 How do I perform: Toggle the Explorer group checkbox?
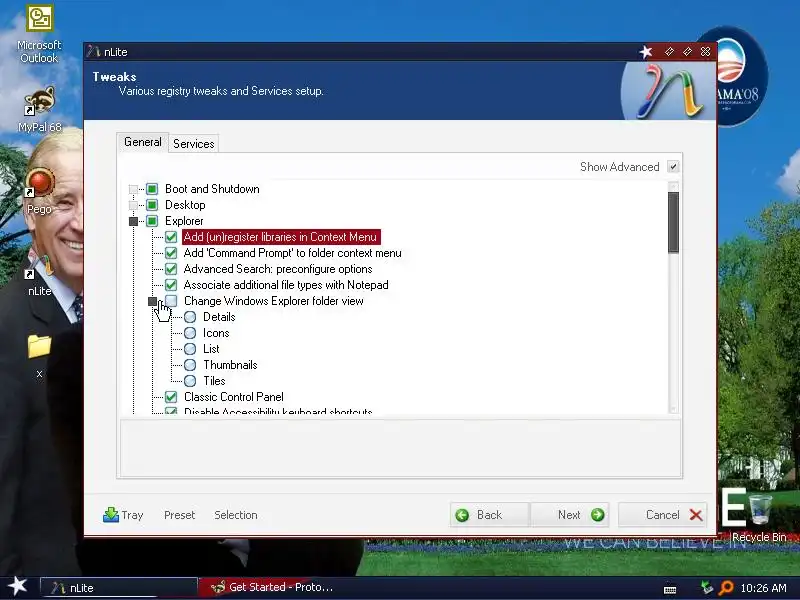click(152, 221)
